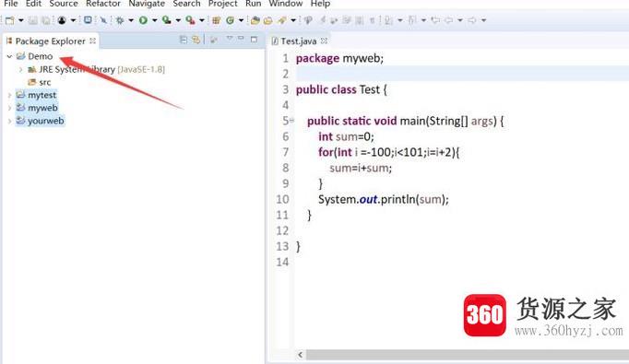Image resolution: width=629 pixels, height=364 pixels.
Task: Expand the yourweb project node
Action: click(x=9, y=121)
